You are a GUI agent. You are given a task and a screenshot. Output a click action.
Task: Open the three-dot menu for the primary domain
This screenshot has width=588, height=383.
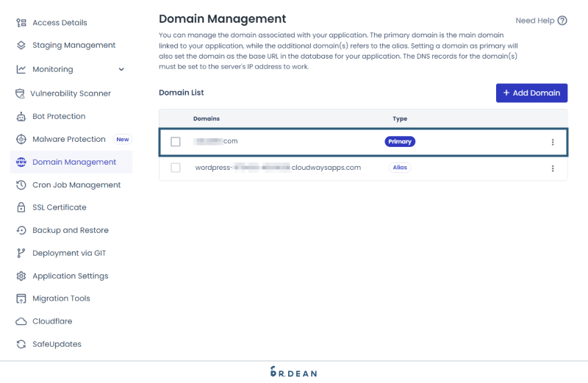click(x=553, y=142)
